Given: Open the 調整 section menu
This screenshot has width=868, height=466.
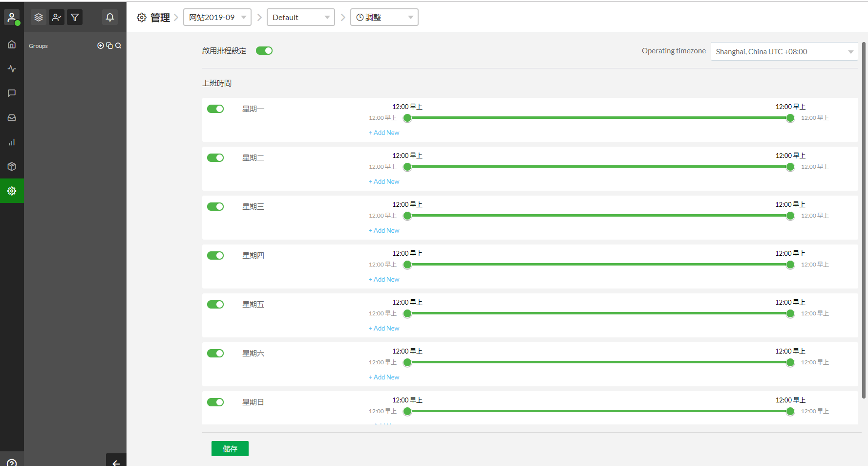Looking at the screenshot, I should pos(384,18).
